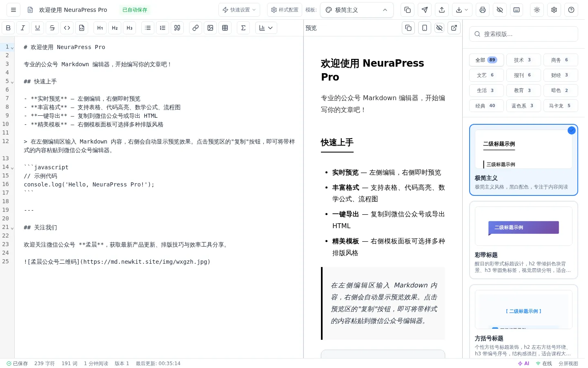Print the document with the printer icon
The height and width of the screenshot is (368, 588).
tap(483, 10)
